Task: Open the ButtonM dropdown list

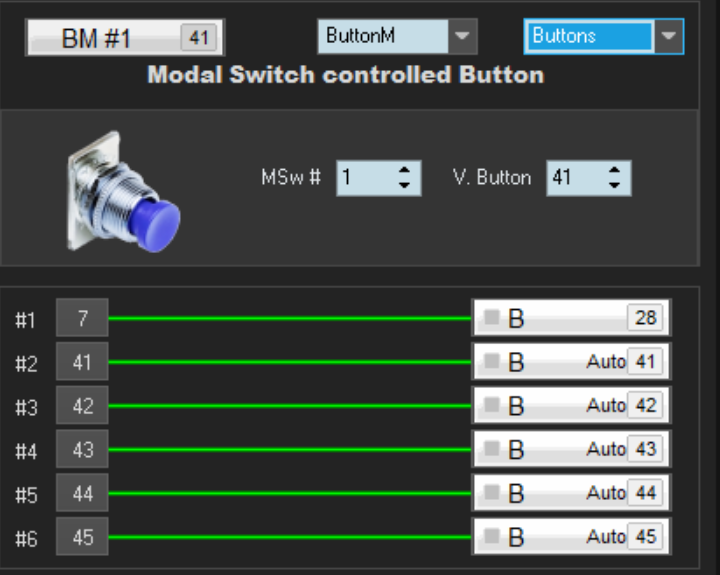Action: point(460,37)
